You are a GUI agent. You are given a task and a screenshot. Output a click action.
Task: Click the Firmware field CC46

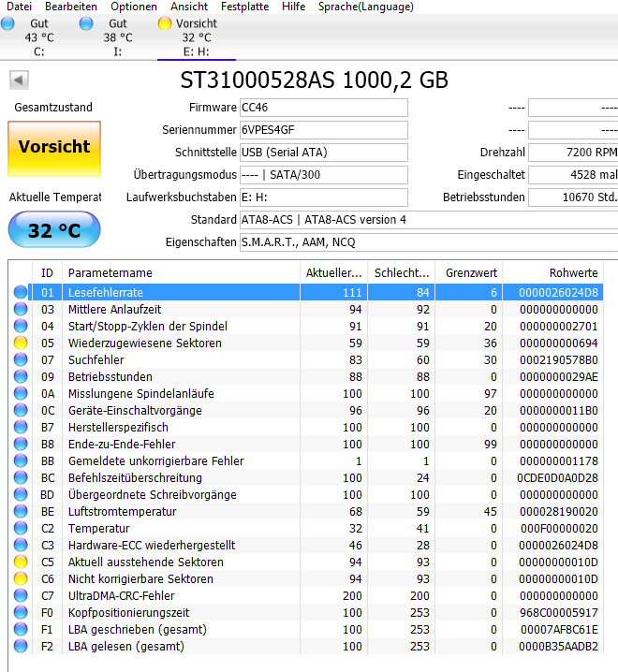click(323, 108)
